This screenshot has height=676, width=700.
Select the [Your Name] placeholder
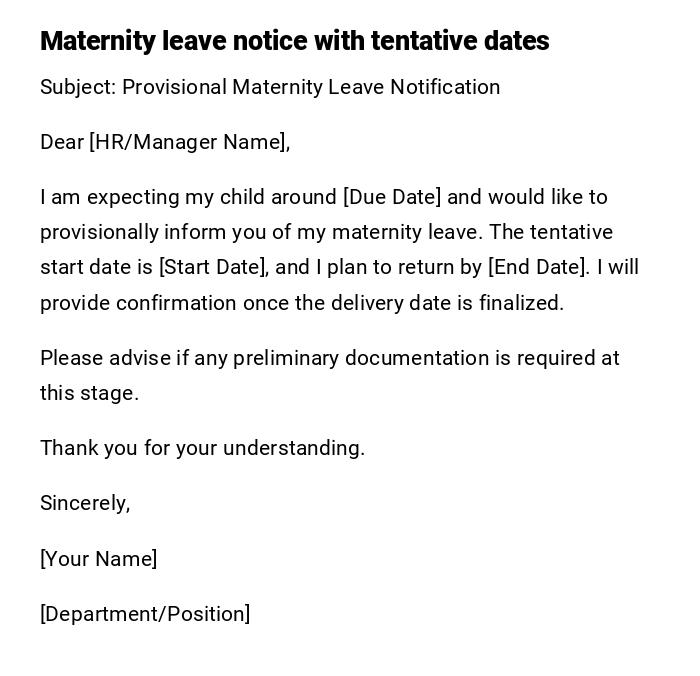(98, 559)
